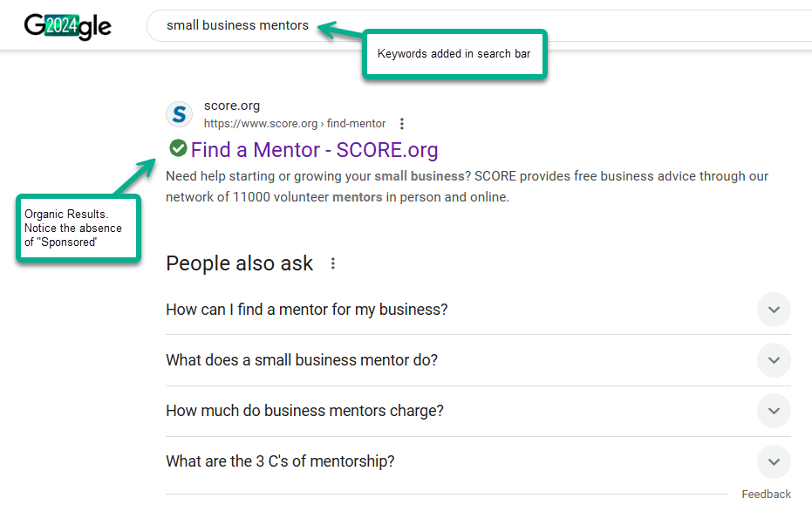Click the Google 2024 logo
The width and height of the screenshot is (812, 512).
pyautogui.click(x=68, y=26)
